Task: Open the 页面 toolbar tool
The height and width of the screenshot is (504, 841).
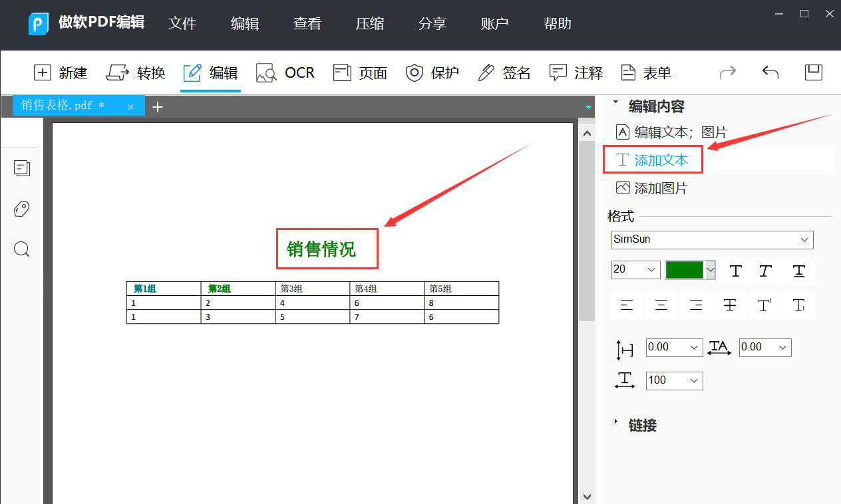Action: tap(360, 72)
